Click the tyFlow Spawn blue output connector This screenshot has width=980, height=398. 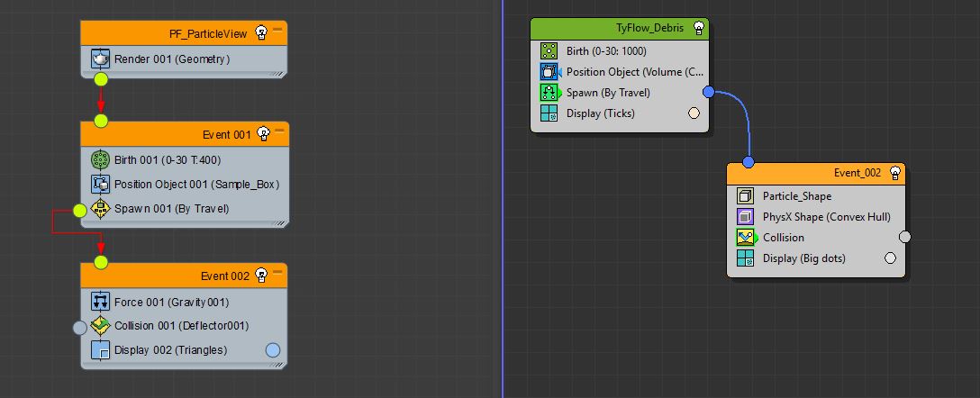coord(708,92)
